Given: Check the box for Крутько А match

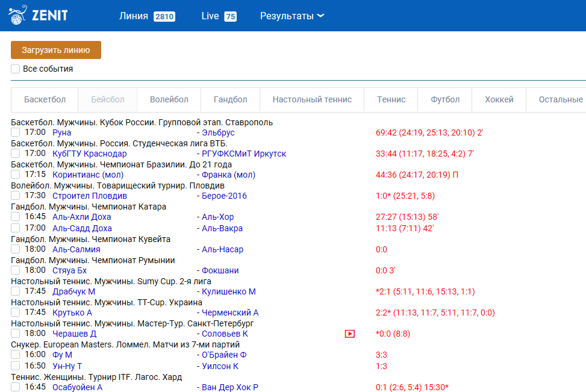Looking at the screenshot, I should tap(15, 313).
